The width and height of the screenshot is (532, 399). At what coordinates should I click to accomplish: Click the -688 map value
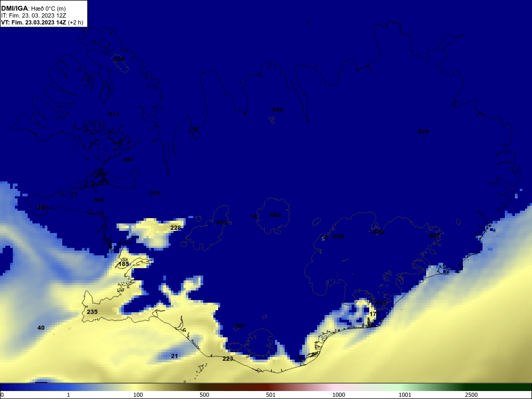(x=277, y=110)
